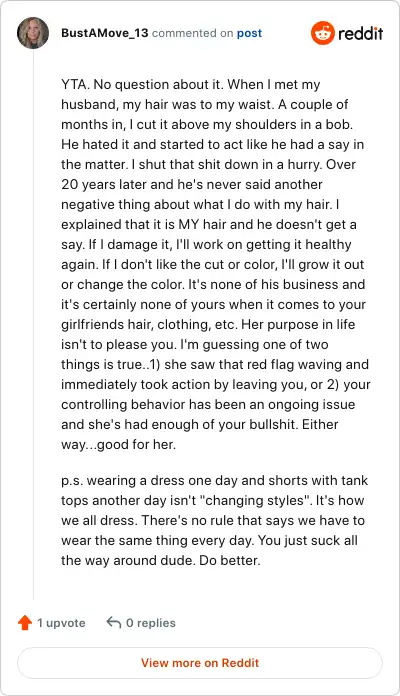Click the line "way...good for her."
400x696 pixels.
coord(119,444)
